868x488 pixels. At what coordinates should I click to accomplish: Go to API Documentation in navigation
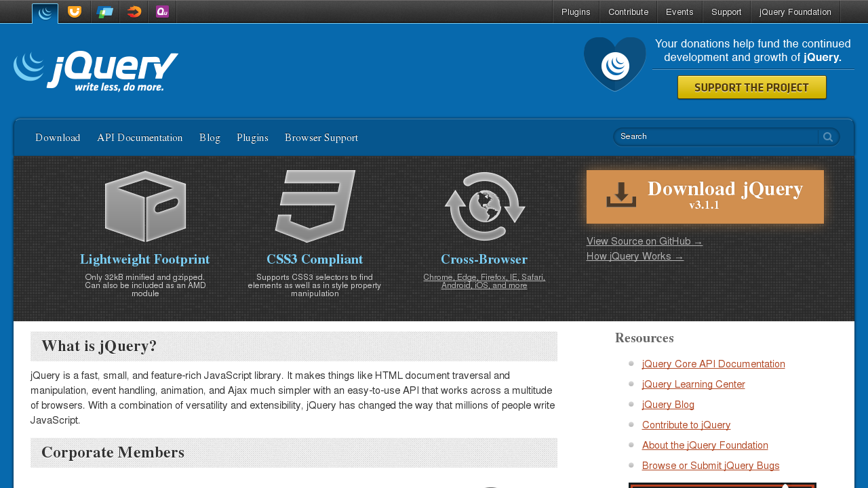[x=140, y=138]
